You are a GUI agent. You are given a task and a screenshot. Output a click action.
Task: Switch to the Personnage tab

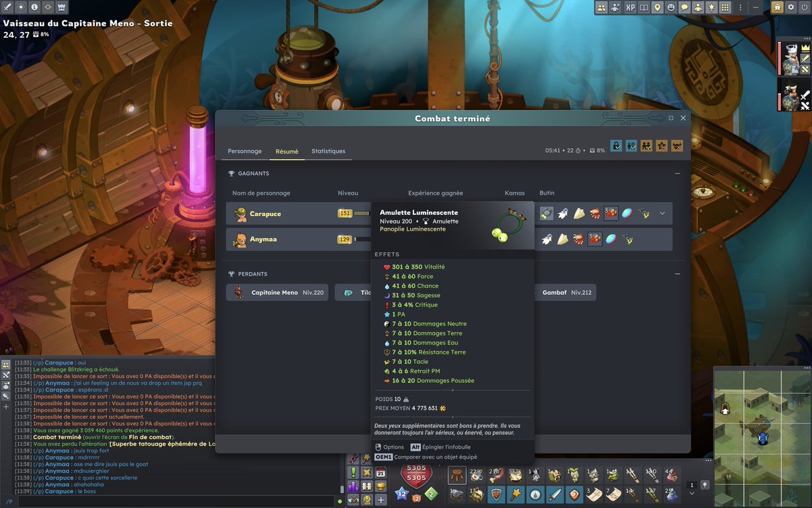(x=244, y=151)
